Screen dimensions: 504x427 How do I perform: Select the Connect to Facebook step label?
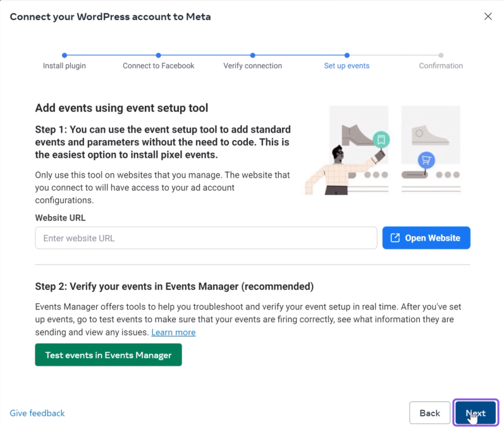[x=159, y=66]
